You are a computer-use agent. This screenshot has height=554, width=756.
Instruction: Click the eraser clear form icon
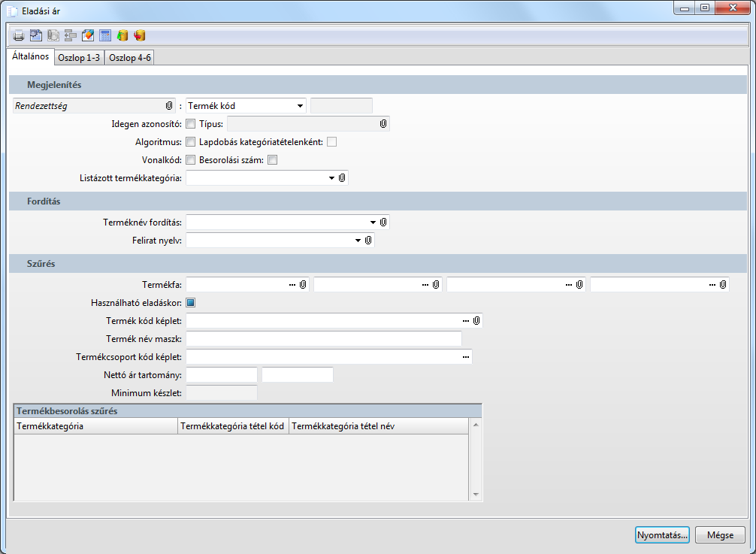coord(88,35)
